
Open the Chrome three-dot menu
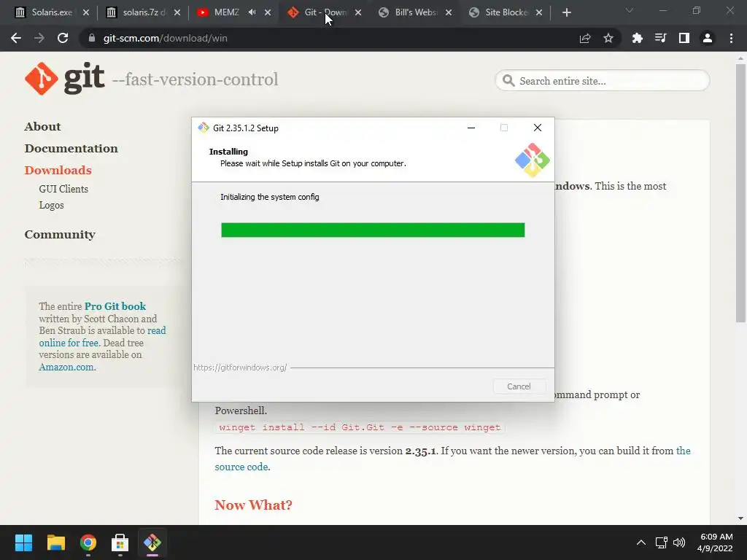tap(731, 38)
